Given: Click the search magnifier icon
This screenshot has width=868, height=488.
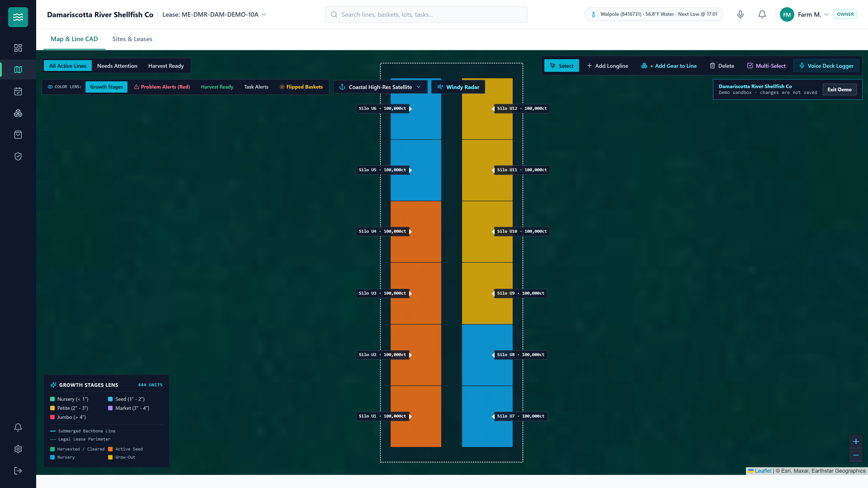Looking at the screenshot, I should 334,14.
